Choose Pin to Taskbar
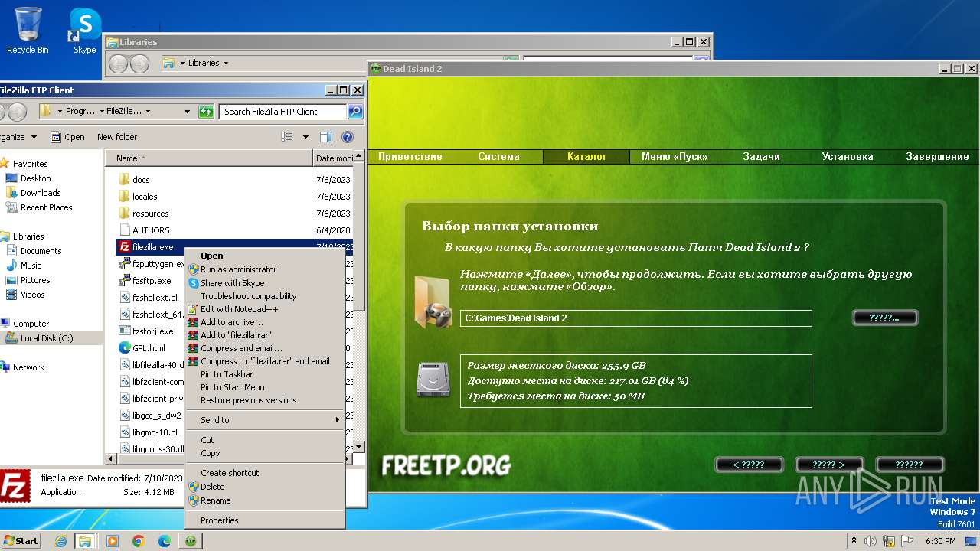The height and width of the screenshot is (551, 980). (x=265, y=374)
